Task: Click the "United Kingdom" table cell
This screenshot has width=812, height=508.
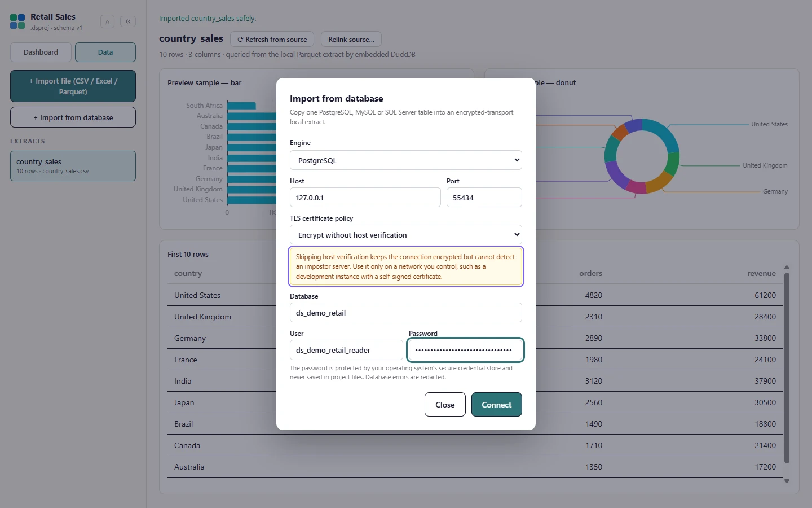Action: [202, 317]
